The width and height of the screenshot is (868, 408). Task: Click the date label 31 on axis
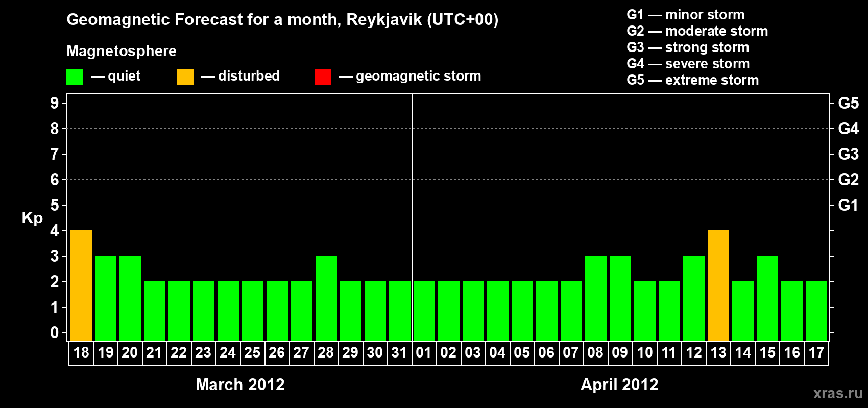click(399, 353)
